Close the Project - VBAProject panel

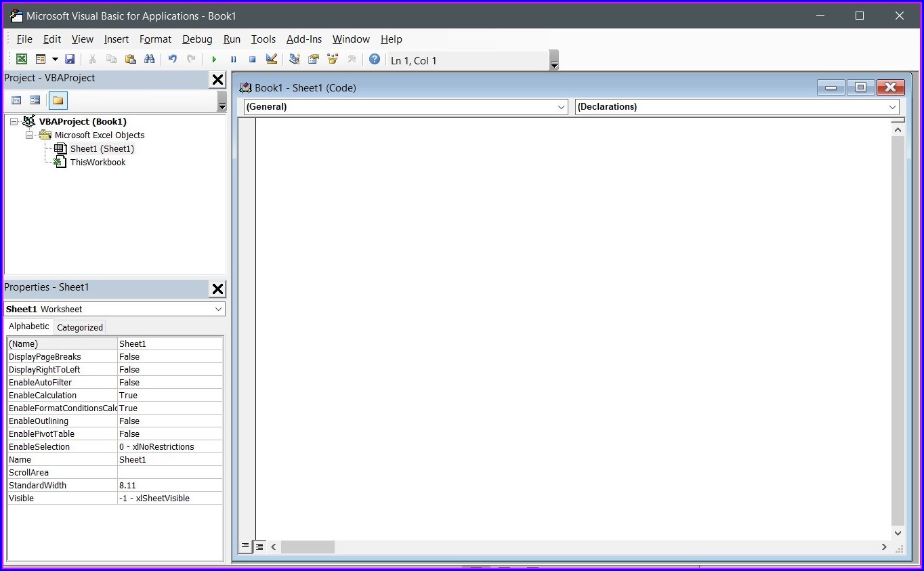(x=217, y=80)
